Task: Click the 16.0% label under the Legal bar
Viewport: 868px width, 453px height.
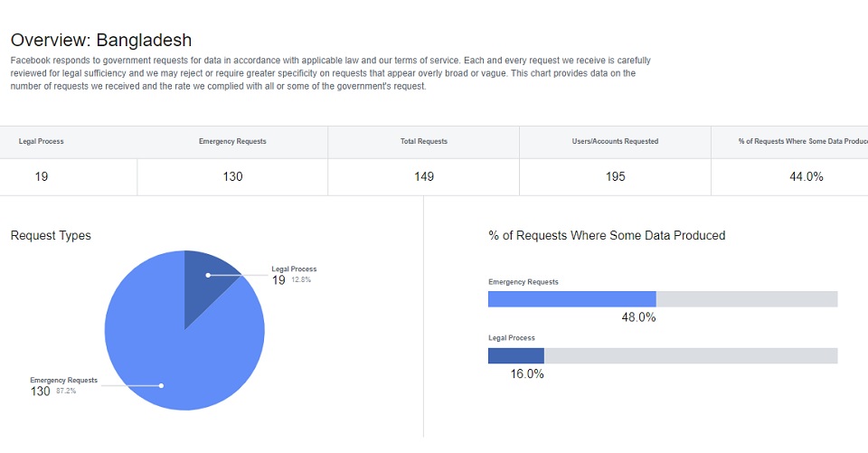Action: (527, 373)
